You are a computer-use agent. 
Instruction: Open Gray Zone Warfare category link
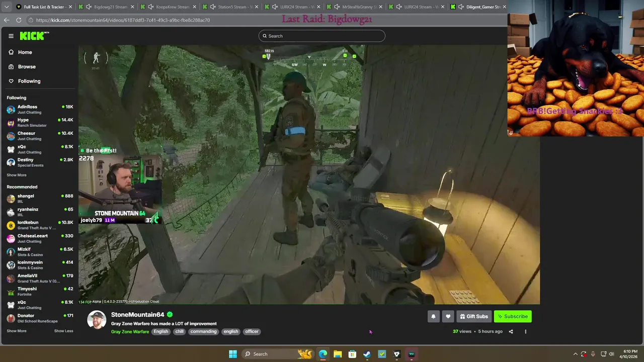(130, 331)
